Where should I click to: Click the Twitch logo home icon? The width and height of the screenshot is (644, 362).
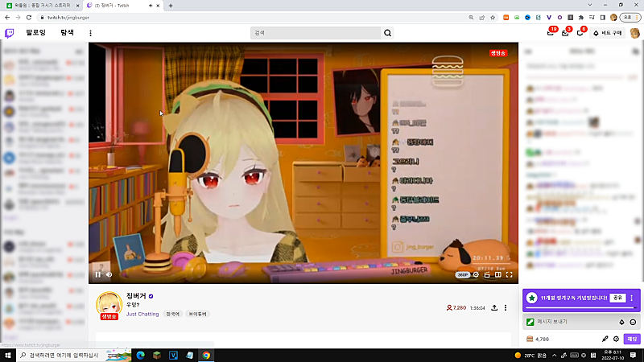10,33
